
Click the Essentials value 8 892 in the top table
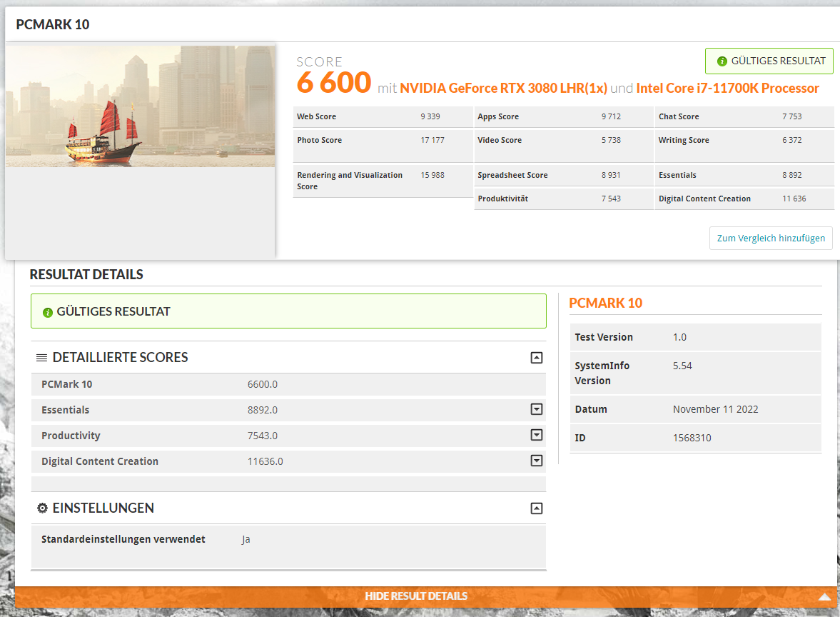coord(791,175)
